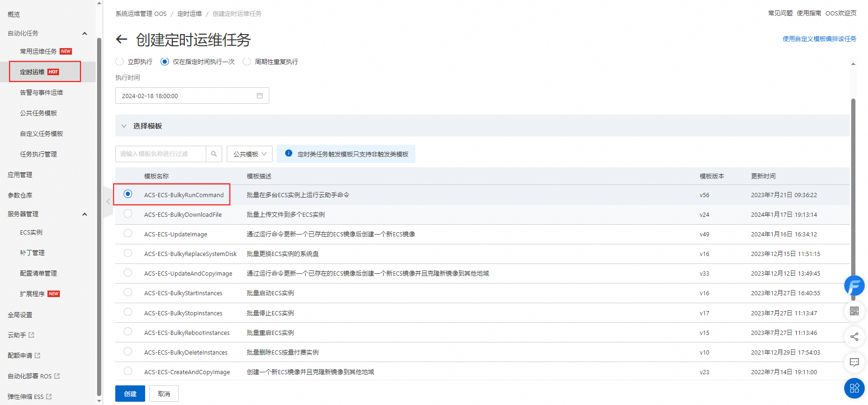Select ACS-ECS-BulkyDeleteInstances template radio
The height and width of the screenshot is (405, 868).
(128, 351)
